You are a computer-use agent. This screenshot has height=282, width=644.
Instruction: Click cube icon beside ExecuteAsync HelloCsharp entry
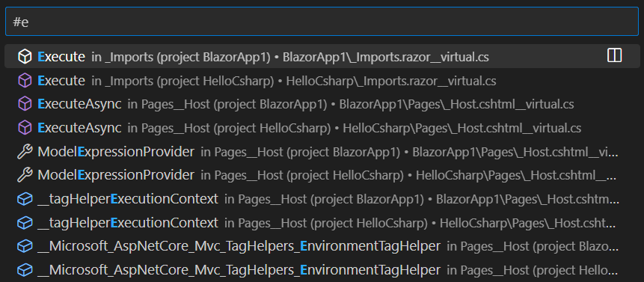pos(25,128)
